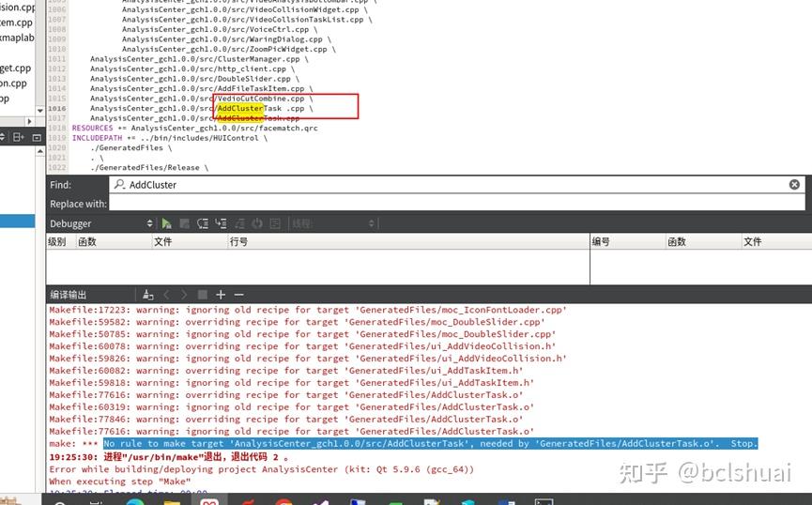Click scroll-down arrow of the file list
The width and height of the screenshot is (812, 505).
[x=39, y=111]
